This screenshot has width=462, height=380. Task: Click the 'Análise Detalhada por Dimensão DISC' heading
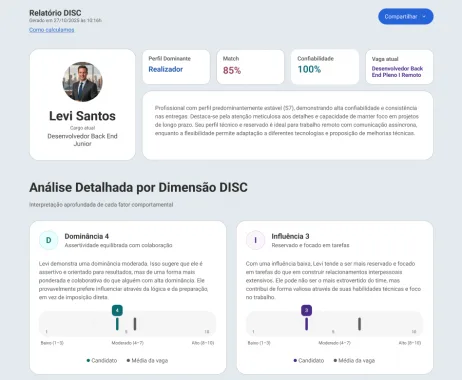point(138,187)
